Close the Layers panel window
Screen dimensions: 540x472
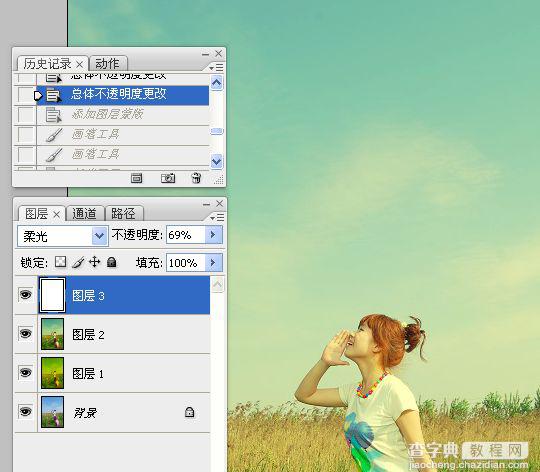click(x=219, y=203)
